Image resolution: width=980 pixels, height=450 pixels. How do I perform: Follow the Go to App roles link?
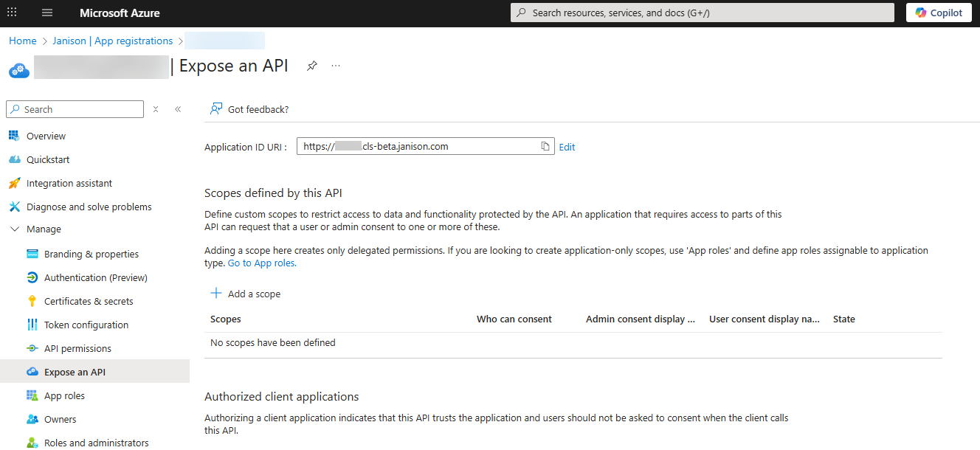tap(262, 263)
